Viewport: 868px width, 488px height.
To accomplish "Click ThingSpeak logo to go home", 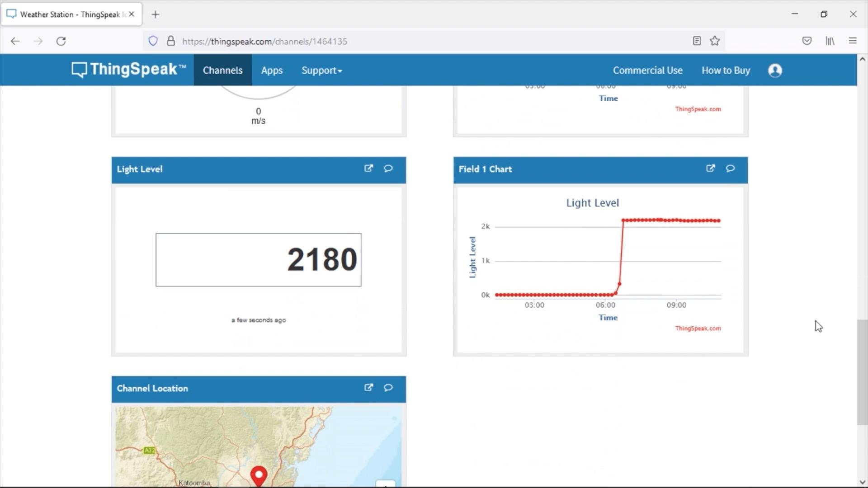I will 129,70.
